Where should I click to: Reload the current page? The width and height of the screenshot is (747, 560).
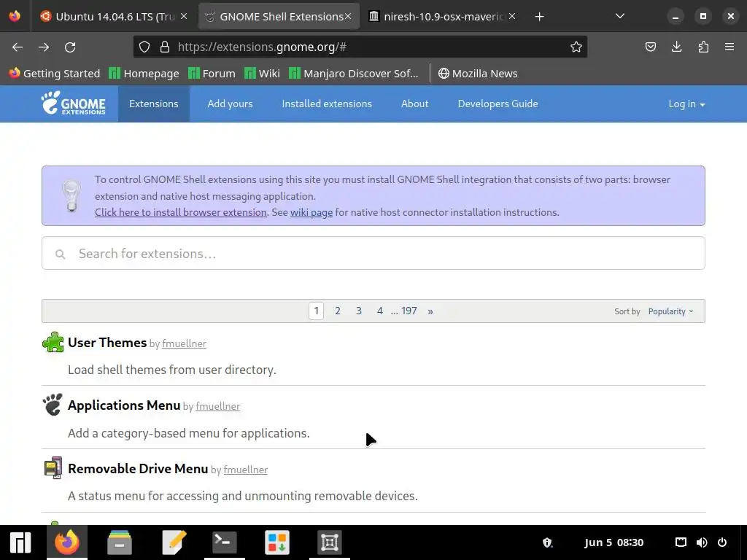click(x=70, y=47)
